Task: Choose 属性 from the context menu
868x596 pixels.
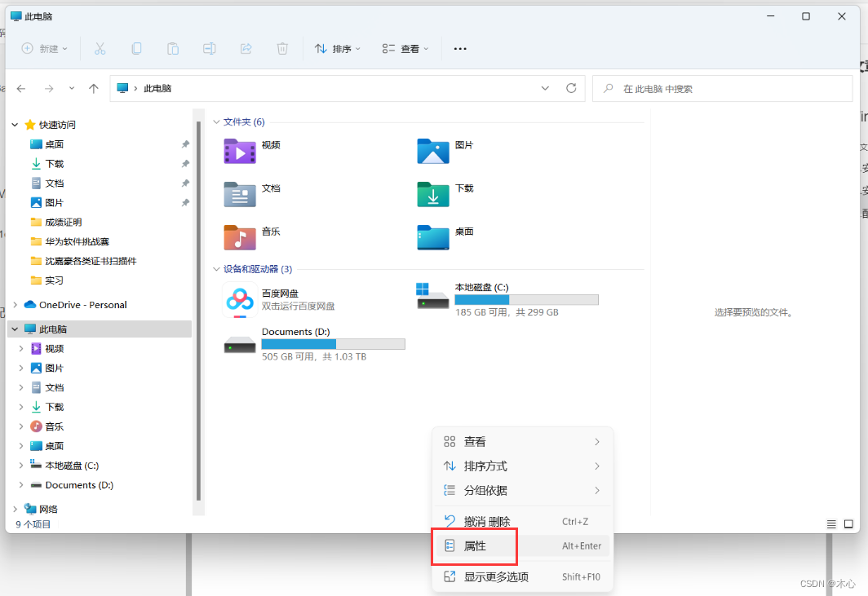Action: (523, 545)
